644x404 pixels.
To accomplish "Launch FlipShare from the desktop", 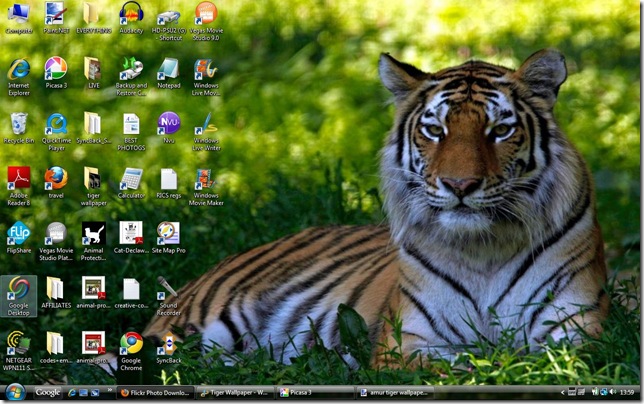I will click(x=19, y=238).
